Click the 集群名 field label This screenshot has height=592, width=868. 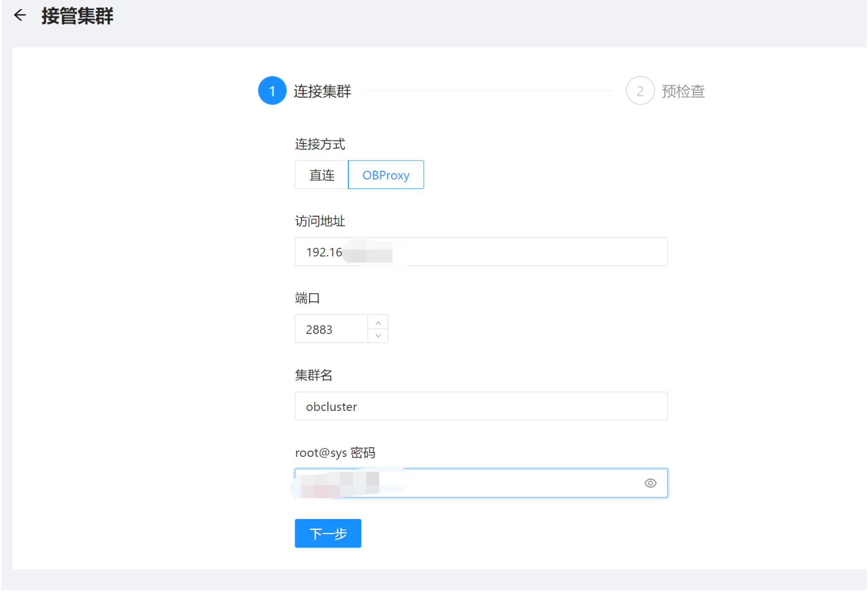point(313,375)
